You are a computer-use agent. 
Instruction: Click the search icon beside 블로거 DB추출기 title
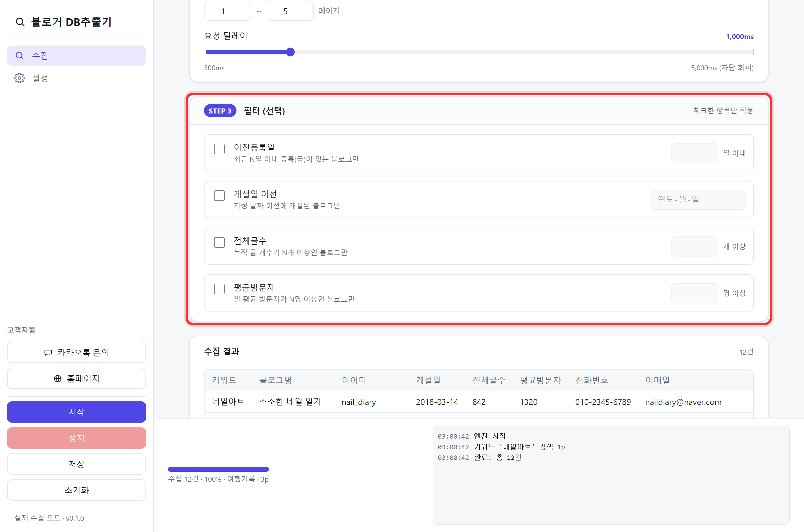click(x=20, y=22)
